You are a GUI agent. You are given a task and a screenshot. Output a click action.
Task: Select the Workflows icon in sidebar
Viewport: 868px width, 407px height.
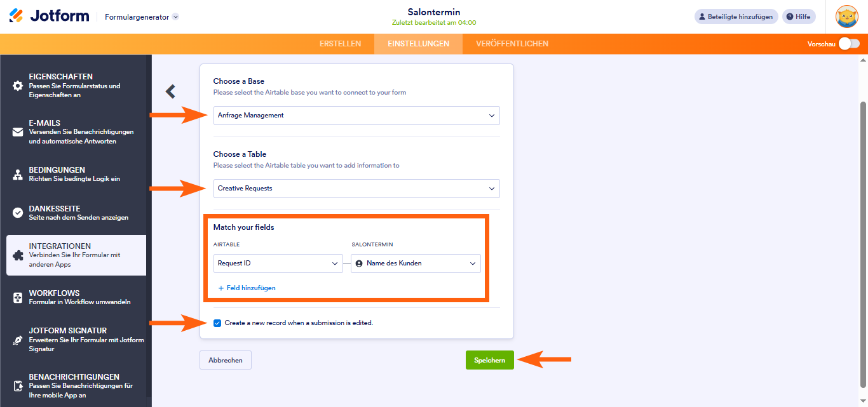click(18, 297)
